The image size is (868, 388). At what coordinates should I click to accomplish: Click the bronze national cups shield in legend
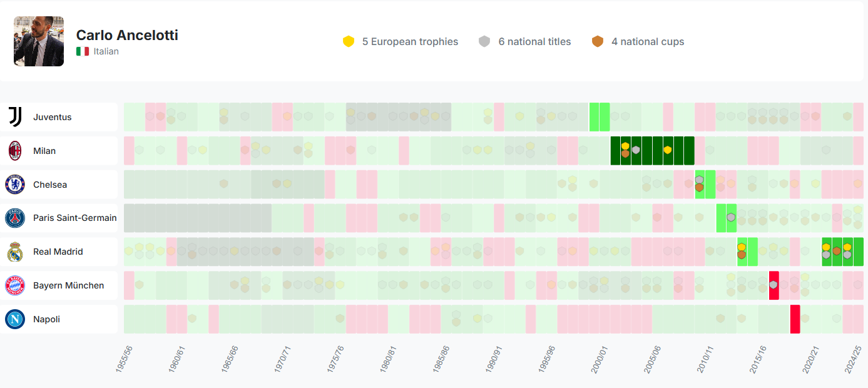(x=598, y=41)
